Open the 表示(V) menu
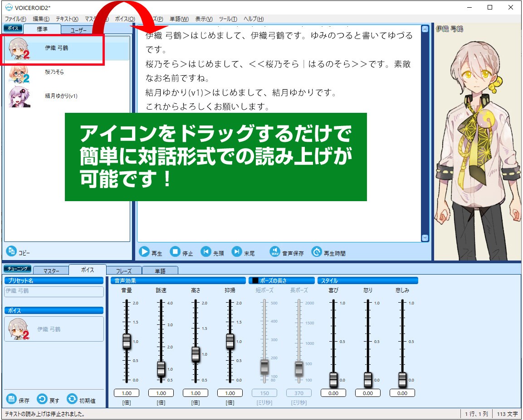This screenshot has height=420, width=523. click(x=204, y=19)
